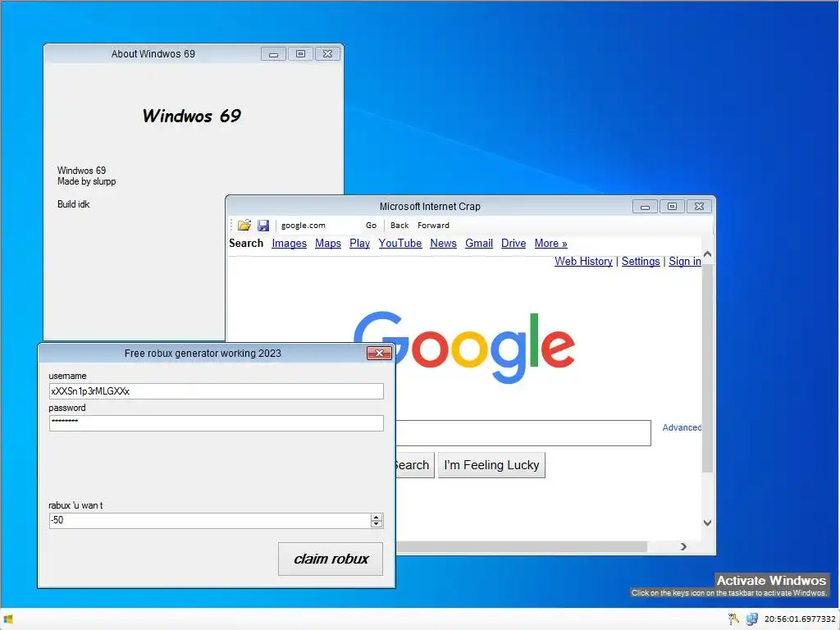Screen dimensions: 840x630
Task: Click the keys activation icon in taskbar
Action: pyautogui.click(x=733, y=619)
